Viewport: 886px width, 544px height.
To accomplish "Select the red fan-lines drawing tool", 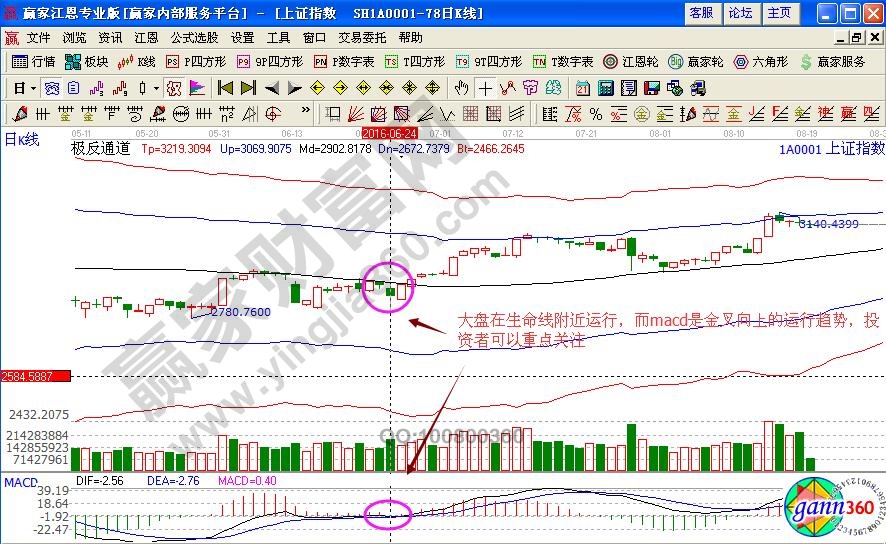I will (x=355, y=115).
